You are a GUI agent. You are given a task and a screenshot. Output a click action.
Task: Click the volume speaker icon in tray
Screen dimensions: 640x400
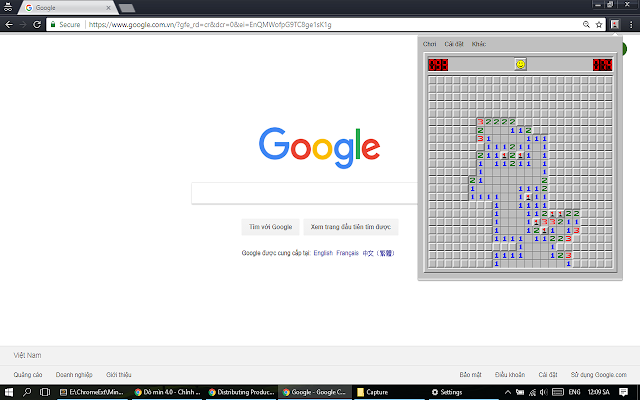click(544, 392)
